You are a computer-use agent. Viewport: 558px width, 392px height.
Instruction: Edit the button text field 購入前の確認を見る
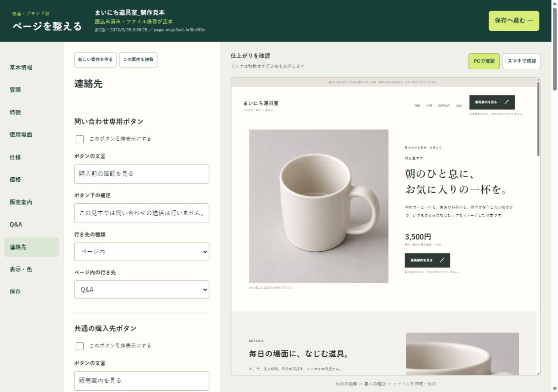pyautogui.click(x=142, y=174)
